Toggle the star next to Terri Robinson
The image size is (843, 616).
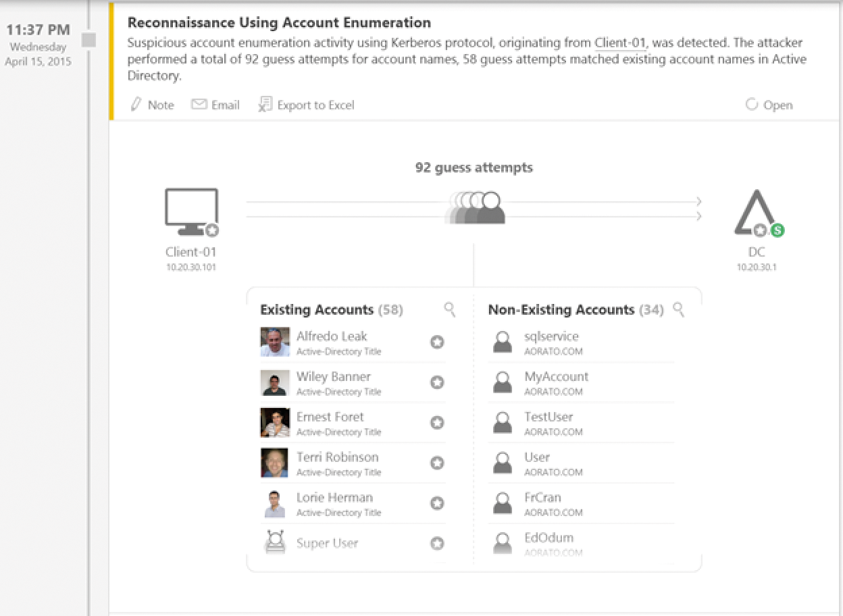[x=437, y=463]
